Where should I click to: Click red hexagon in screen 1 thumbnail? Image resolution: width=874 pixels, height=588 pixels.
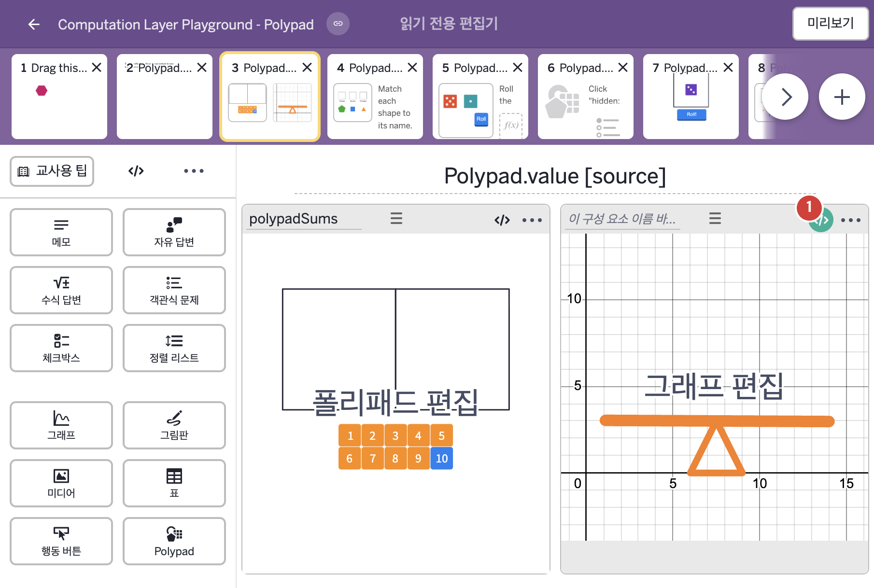click(42, 90)
